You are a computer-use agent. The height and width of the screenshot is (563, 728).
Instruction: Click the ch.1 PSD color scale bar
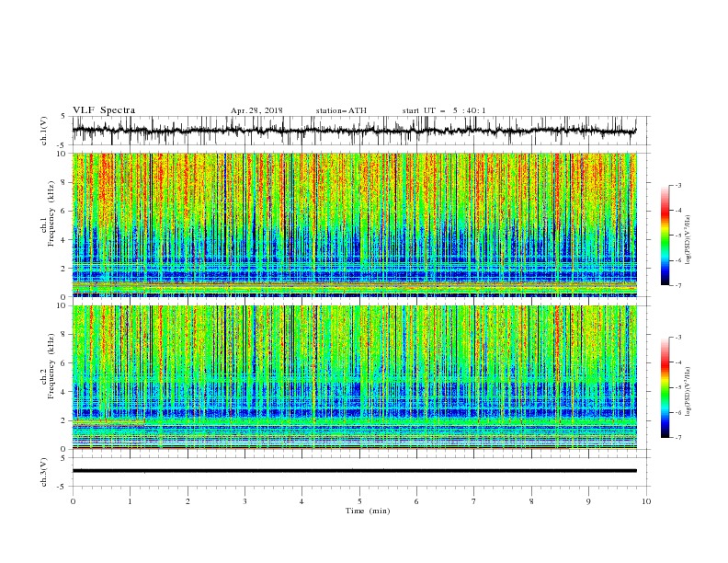(x=665, y=236)
